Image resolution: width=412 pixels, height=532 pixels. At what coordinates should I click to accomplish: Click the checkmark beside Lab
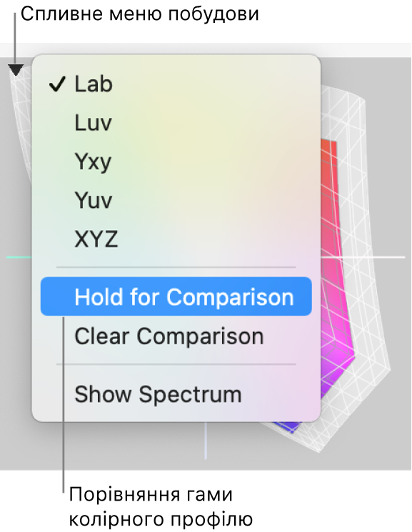tap(56, 84)
